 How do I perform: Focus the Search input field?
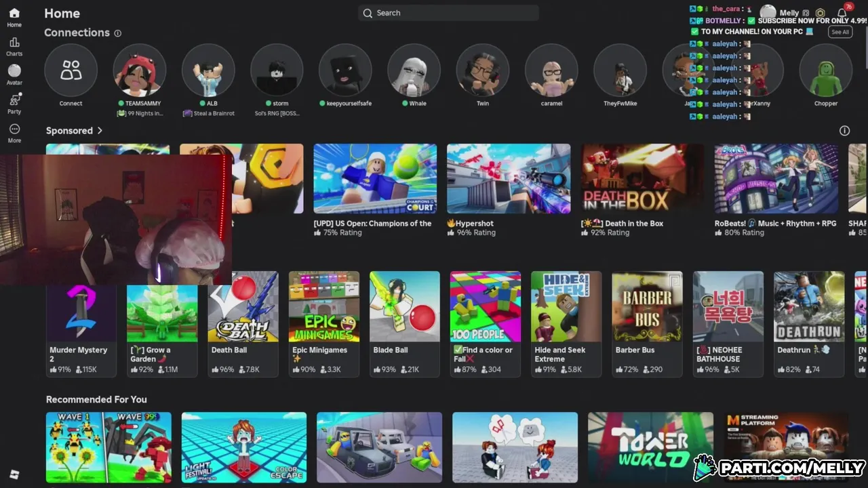448,13
